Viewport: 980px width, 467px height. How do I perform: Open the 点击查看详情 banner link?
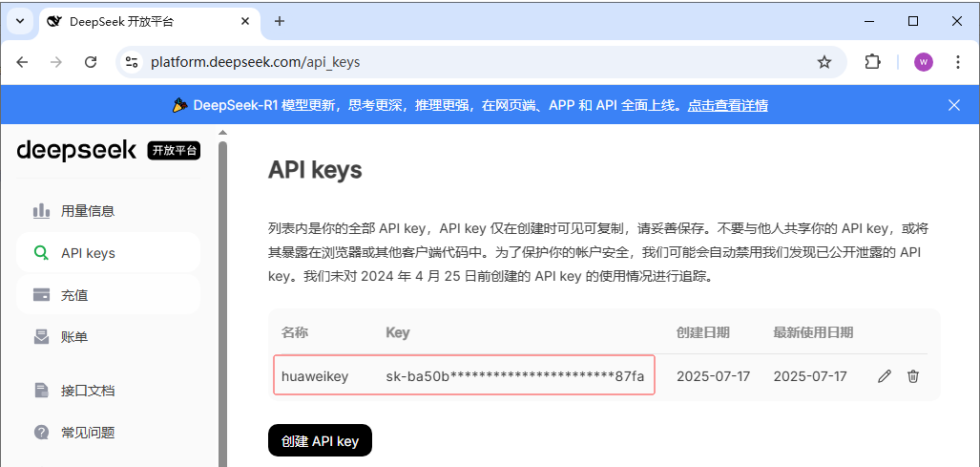tap(727, 105)
